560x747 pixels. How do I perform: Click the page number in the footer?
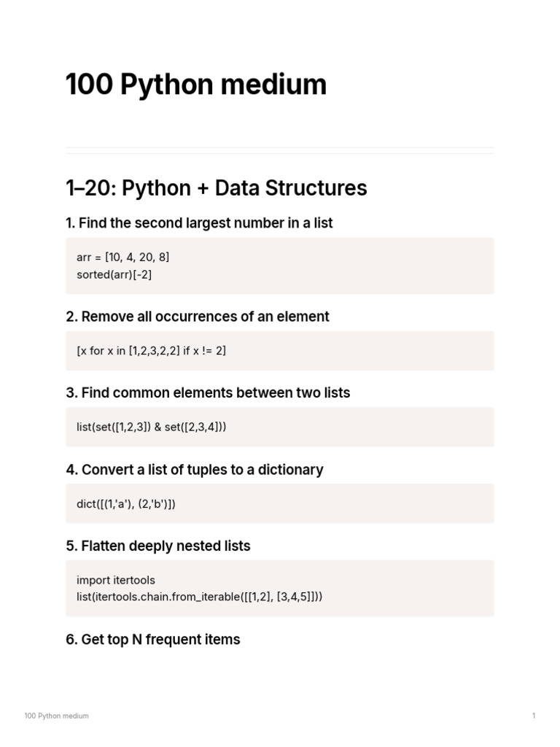534,716
